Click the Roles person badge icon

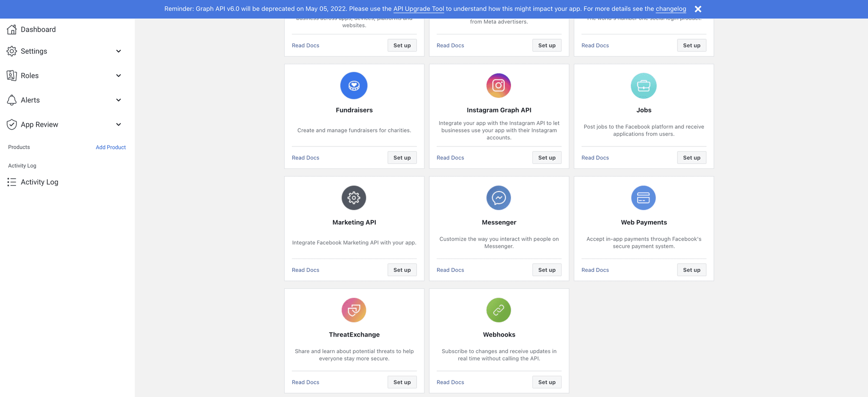tap(12, 76)
